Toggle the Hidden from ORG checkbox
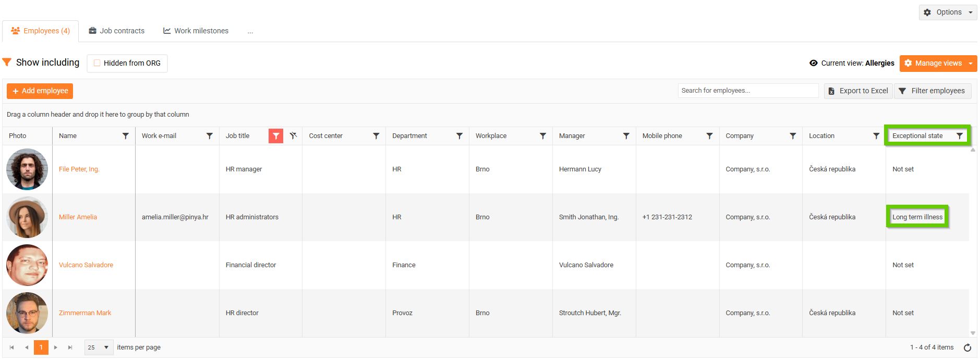 point(97,63)
